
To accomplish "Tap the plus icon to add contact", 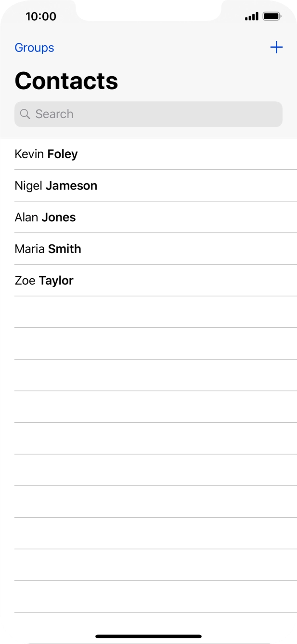I will (x=276, y=47).
